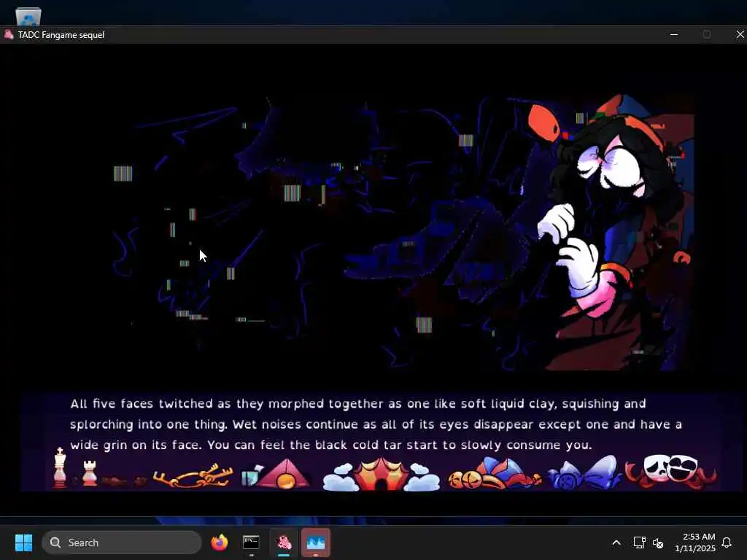The height and width of the screenshot is (560, 747).
Task: Click the narration text starting "All five faces twitched"
Action: click(x=376, y=424)
